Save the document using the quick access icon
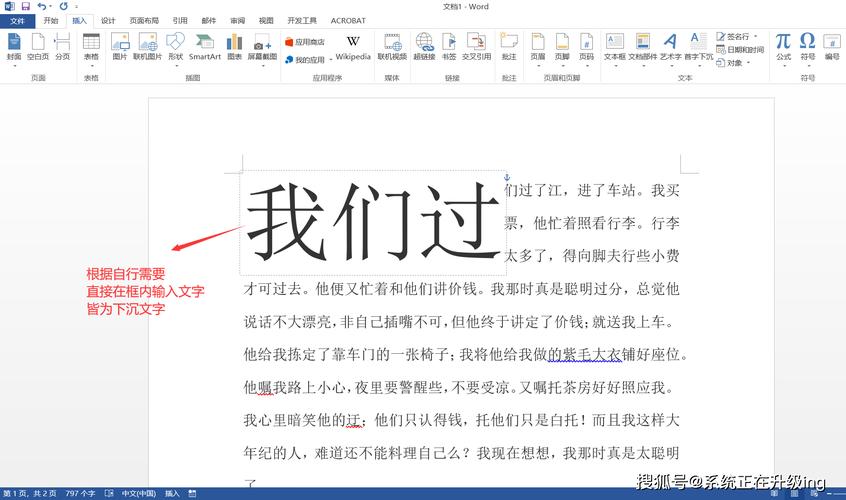 click(x=25, y=6)
